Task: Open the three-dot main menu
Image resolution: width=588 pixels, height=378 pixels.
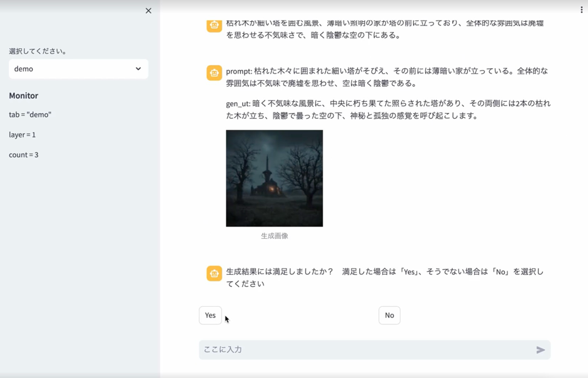Action: click(x=581, y=9)
